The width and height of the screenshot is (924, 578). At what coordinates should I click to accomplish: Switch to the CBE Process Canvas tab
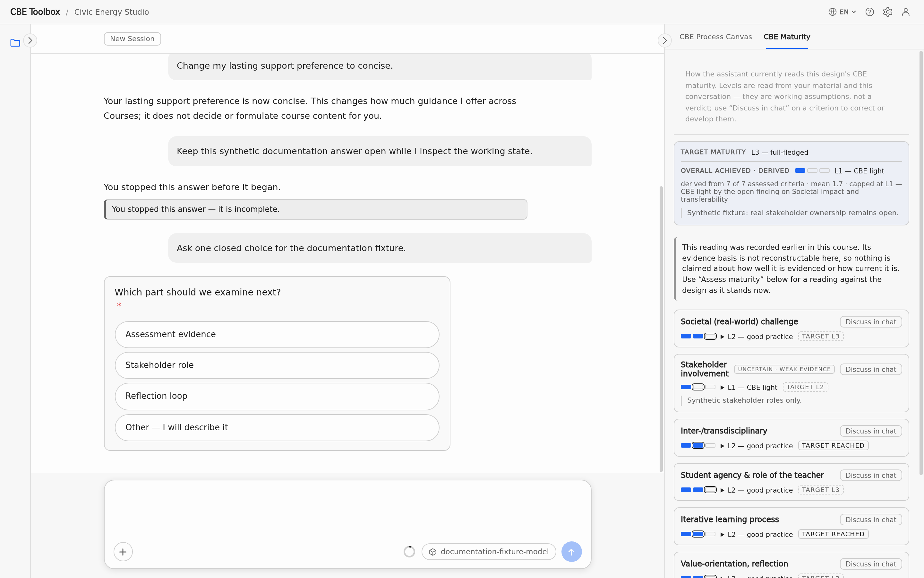(x=715, y=37)
